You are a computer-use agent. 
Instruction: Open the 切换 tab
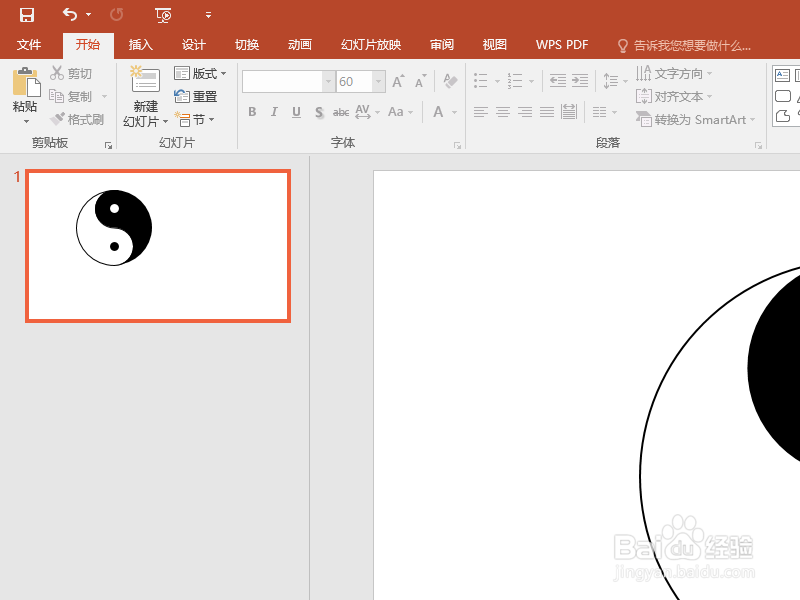point(247,45)
